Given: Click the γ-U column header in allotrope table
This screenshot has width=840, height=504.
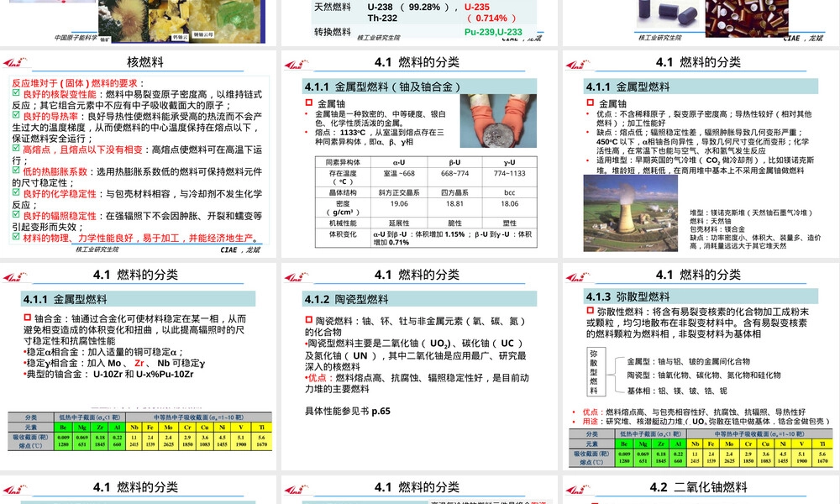Looking at the screenshot, I should point(510,162).
